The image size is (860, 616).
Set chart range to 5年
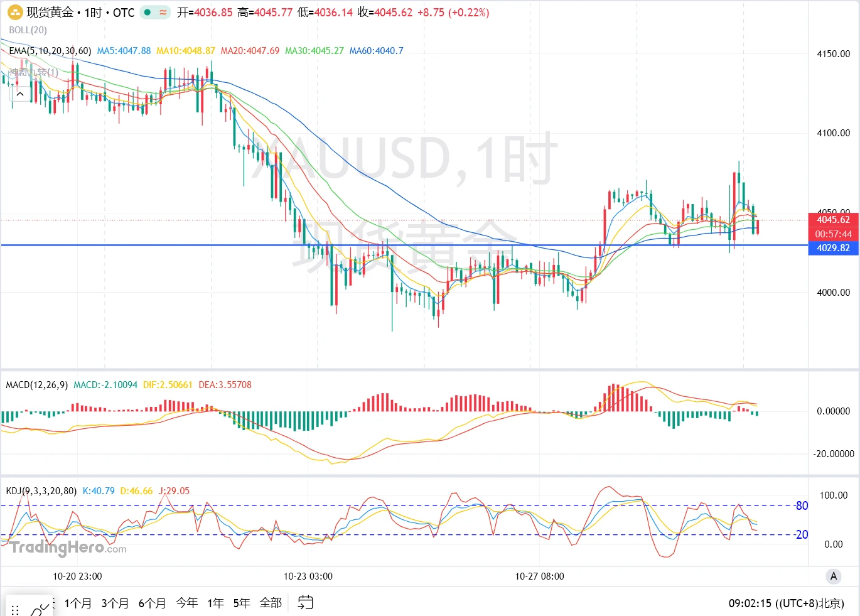241,603
